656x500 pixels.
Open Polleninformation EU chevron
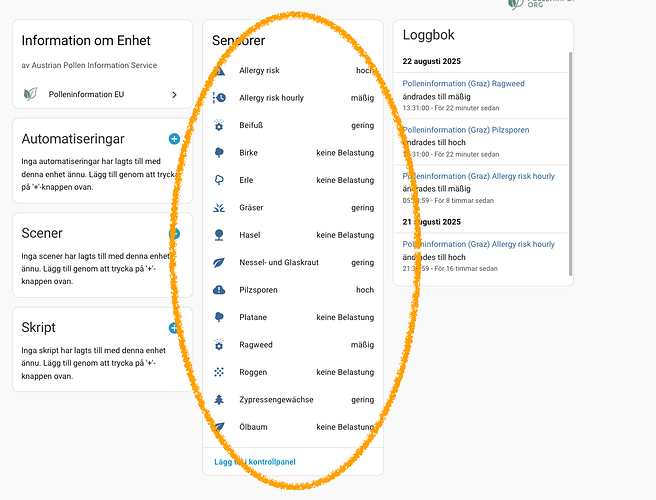click(x=174, y=95)
